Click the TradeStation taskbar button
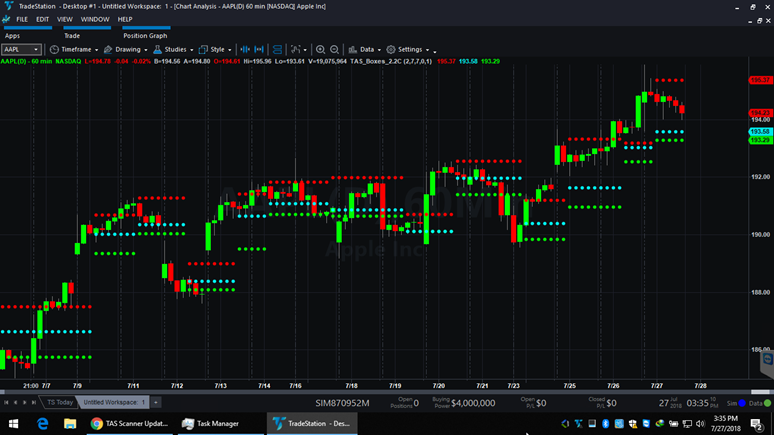 click(312, 424)
